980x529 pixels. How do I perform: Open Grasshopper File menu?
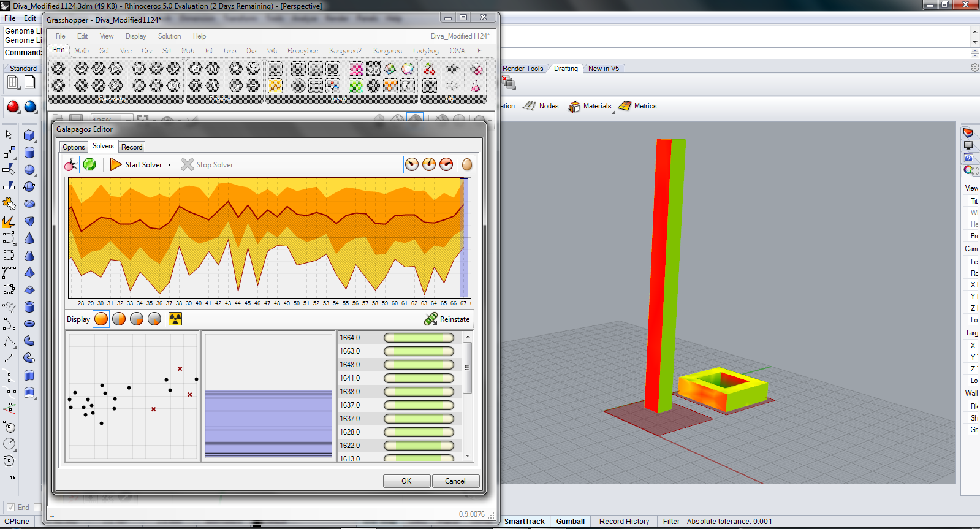point(60,36)
